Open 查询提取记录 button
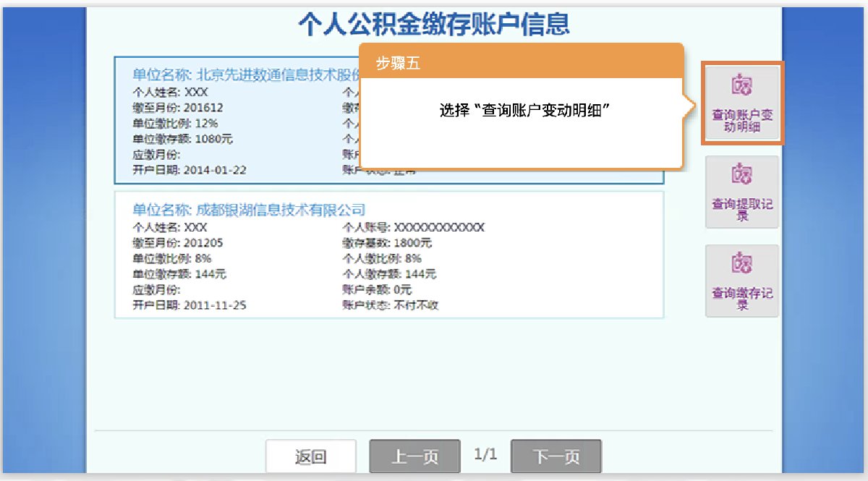Image resolution: width=868 pixels, height=481 pixels. coord(741,192)
